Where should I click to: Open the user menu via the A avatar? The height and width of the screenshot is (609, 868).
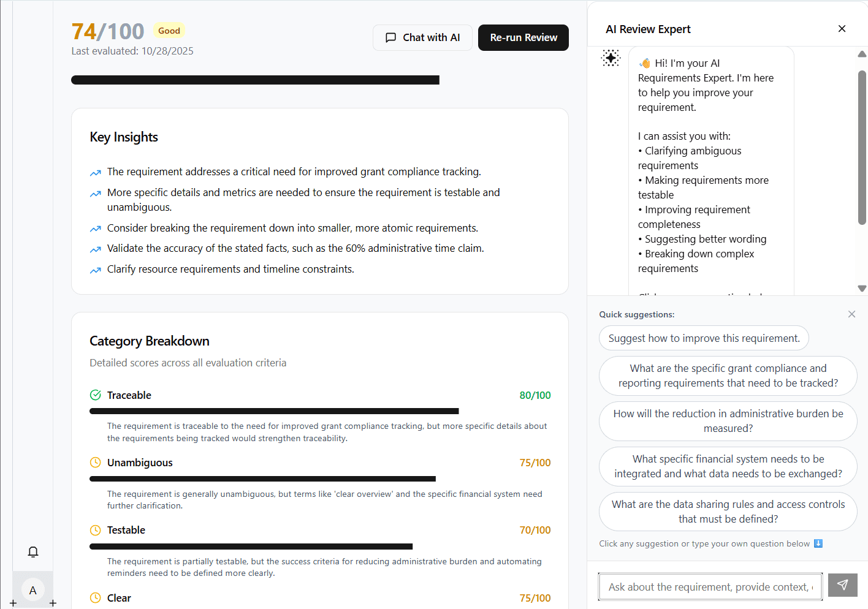click(x=32, y=590)
